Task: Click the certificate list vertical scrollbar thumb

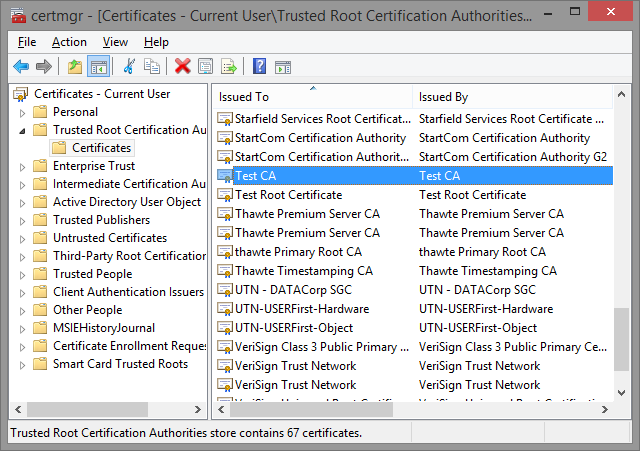Action: point(621,340)
